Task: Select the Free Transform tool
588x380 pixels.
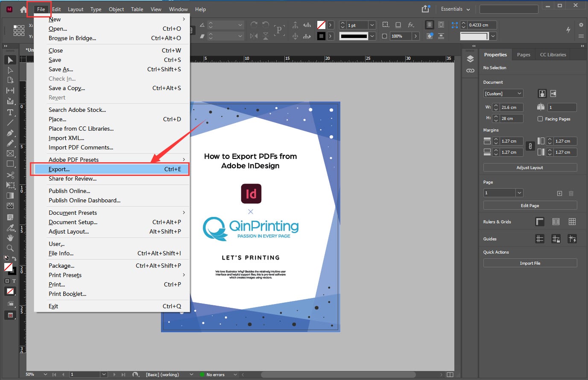Action: click(10, 185)
